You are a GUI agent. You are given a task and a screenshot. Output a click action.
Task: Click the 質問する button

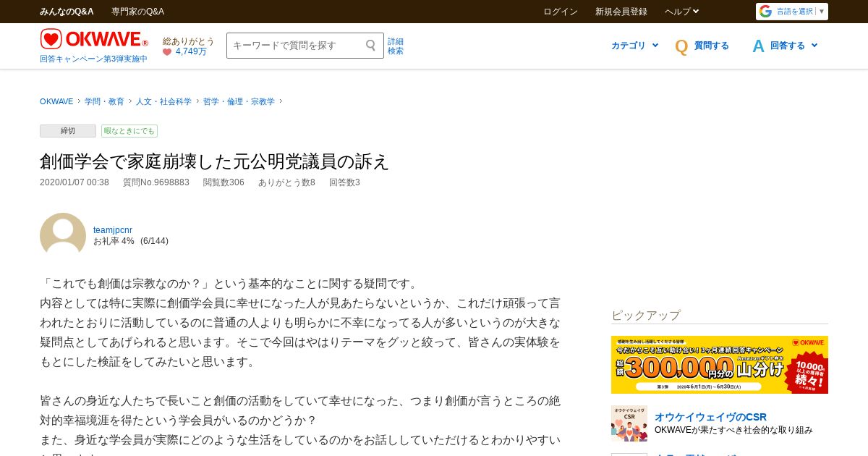[x=712, y=46]
